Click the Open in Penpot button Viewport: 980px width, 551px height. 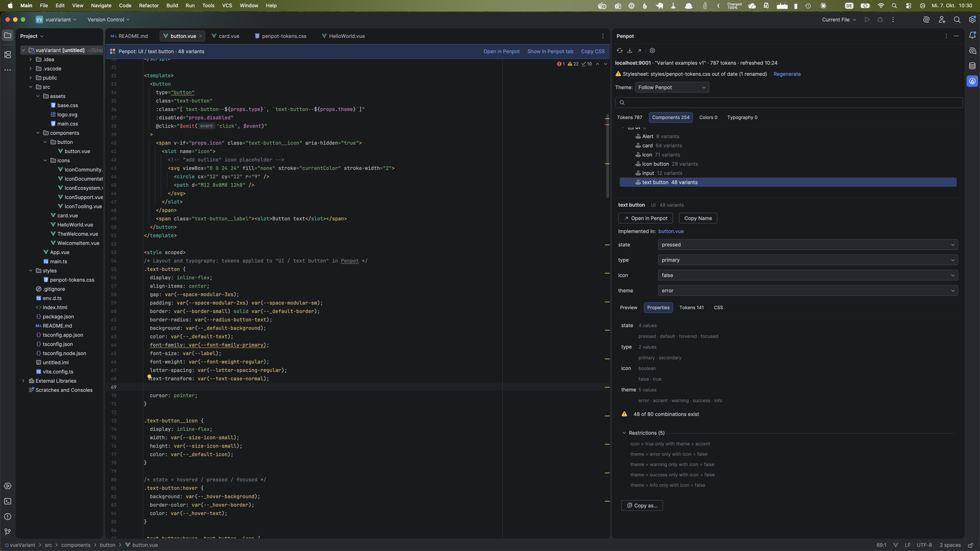pos(645,219)
